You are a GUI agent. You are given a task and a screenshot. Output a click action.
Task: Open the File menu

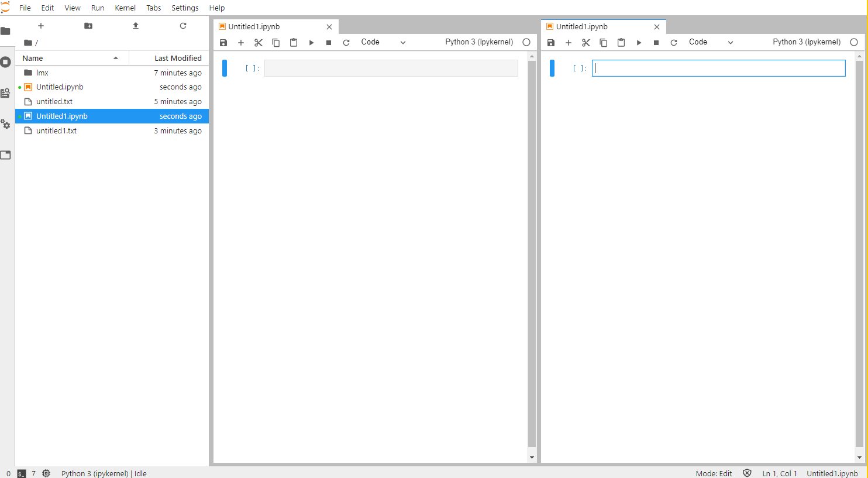tap(25, 8)
